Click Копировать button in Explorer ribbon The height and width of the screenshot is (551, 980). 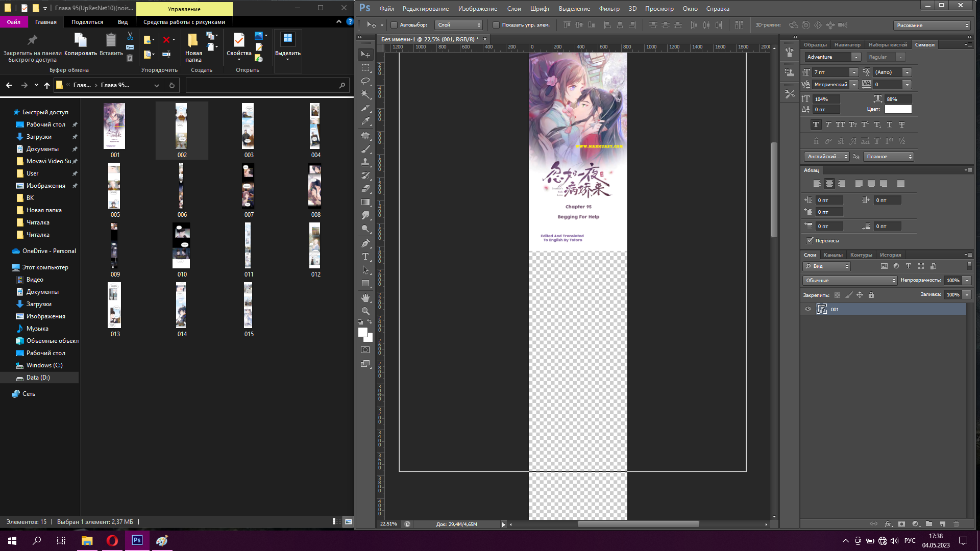(81, 44)
